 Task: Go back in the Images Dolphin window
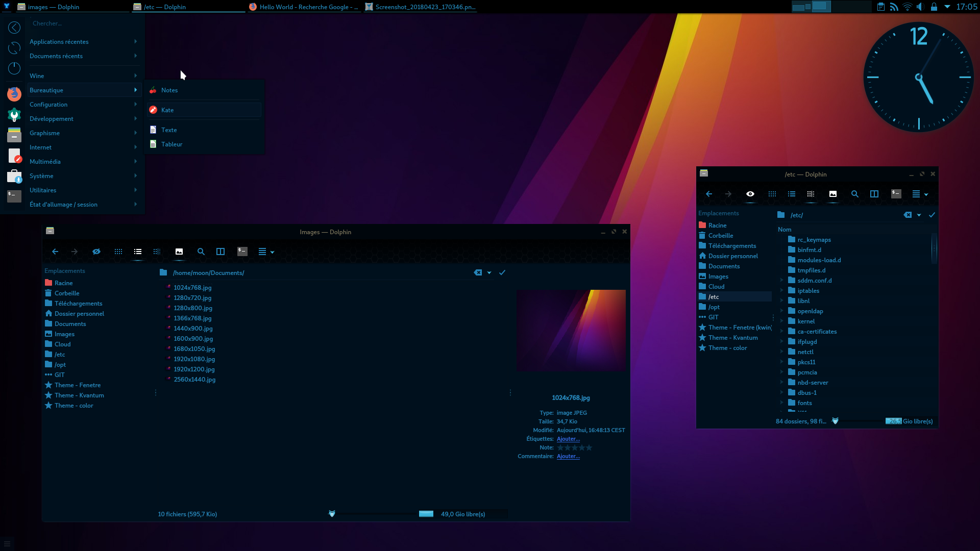click(x=55, y=252)
